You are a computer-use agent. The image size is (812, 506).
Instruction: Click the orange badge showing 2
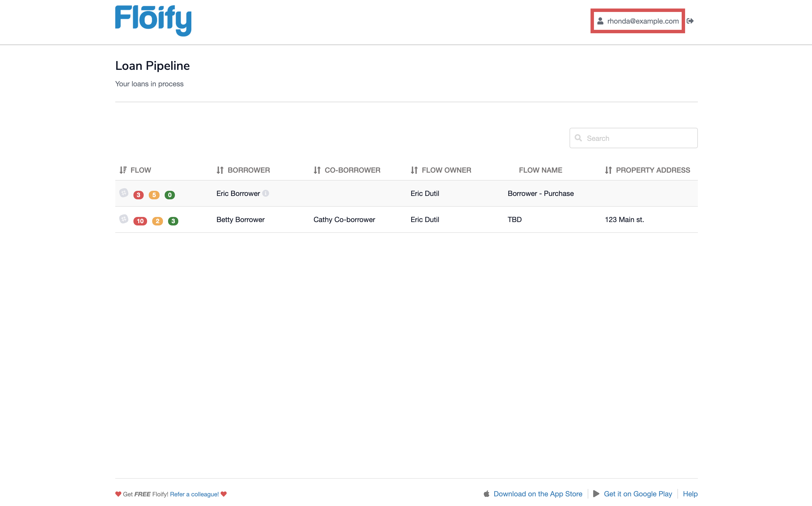[157, 221]
